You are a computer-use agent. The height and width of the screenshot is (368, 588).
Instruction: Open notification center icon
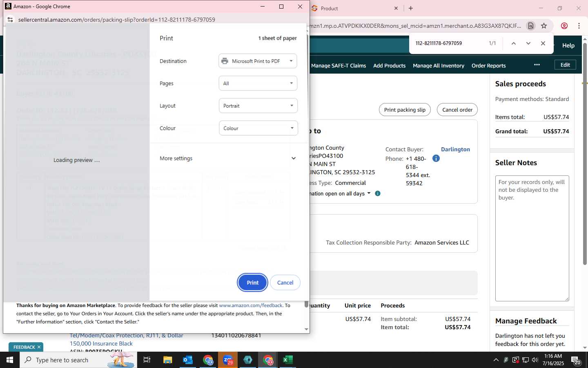tap(576, 361)
